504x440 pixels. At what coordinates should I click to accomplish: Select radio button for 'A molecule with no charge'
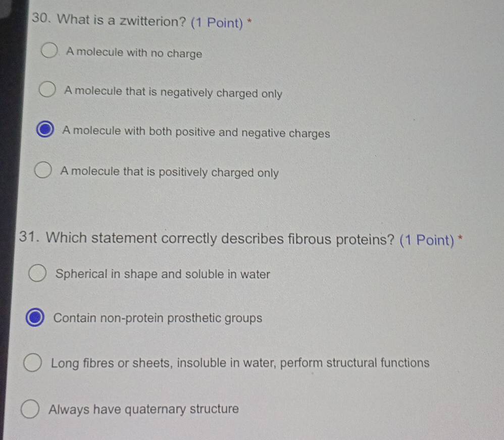pos(49,51)
